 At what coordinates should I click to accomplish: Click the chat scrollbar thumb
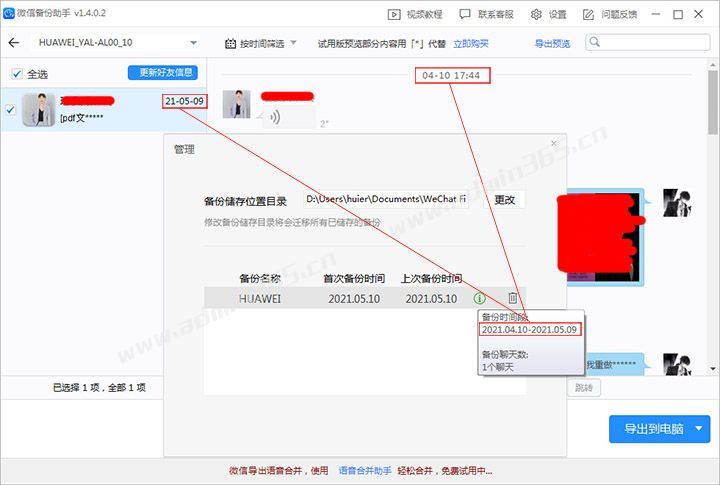[712, 102]
